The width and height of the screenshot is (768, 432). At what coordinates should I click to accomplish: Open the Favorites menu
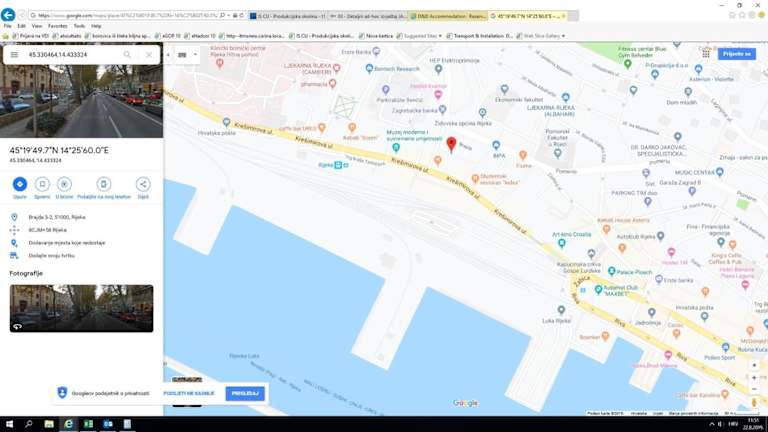pos(58,26)
